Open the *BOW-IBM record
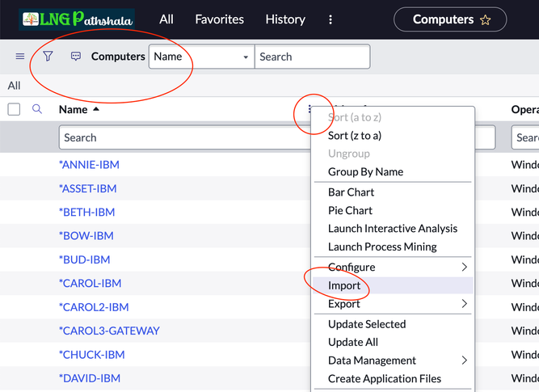Viewport: 539px width, 392px height. tap(86, 236)
